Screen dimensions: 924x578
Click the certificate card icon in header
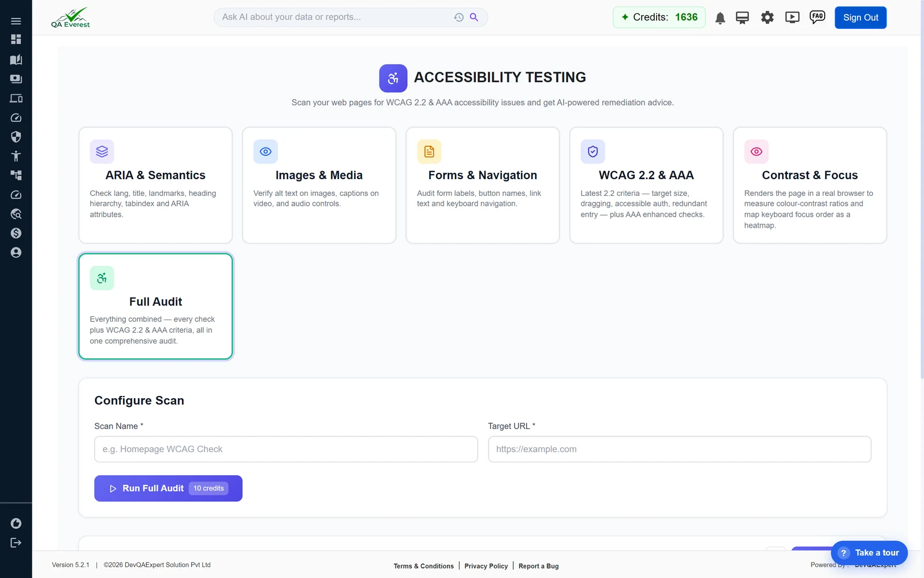742,18
